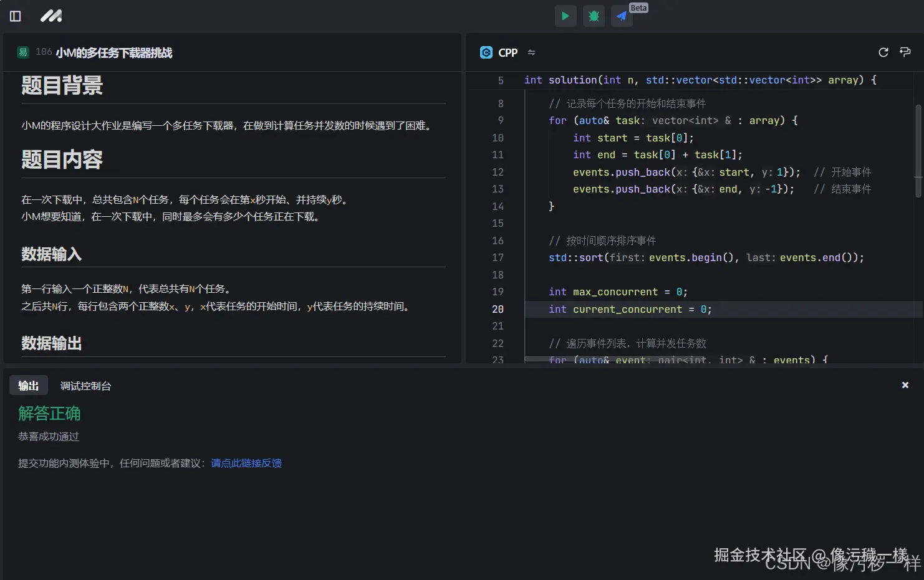Switch to the 调试控制台 tab
The height and width of the screenshot is (580, 924).
coord(85,386)
